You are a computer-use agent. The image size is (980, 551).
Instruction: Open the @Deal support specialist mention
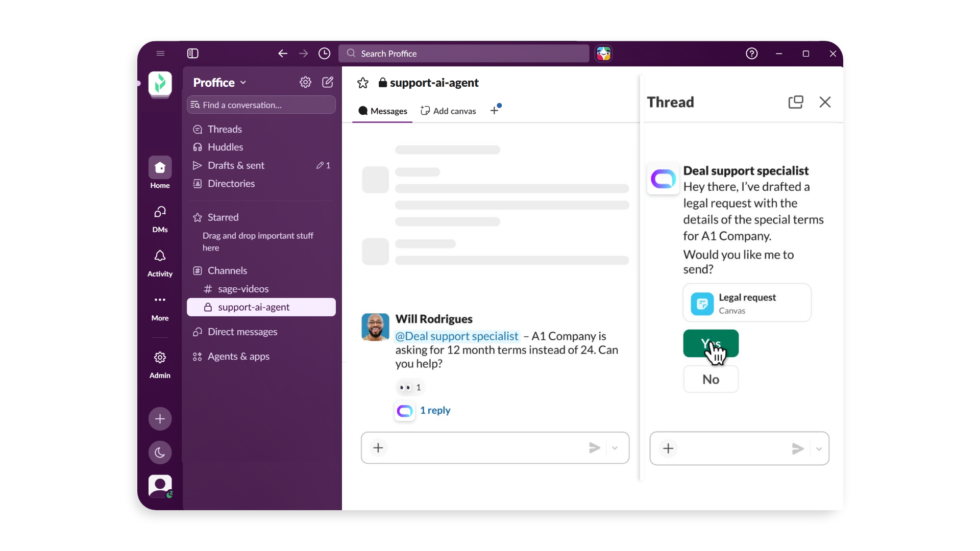pos(457,336)
